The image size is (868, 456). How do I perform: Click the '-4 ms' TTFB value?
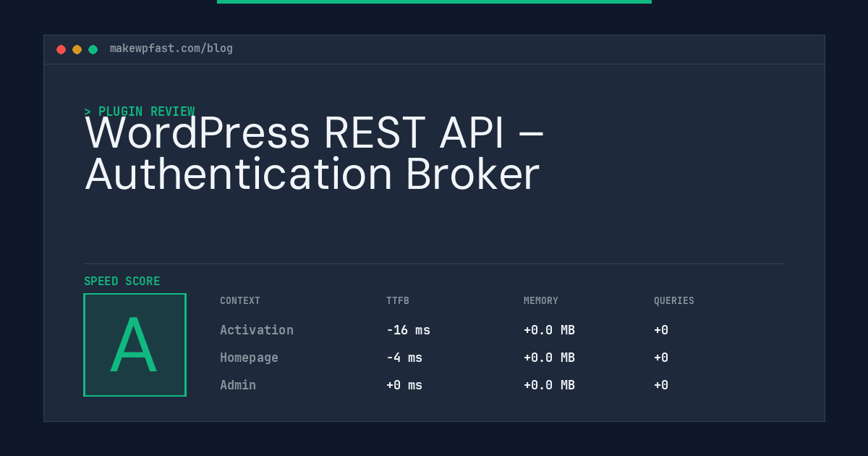[x=404, y=358]
